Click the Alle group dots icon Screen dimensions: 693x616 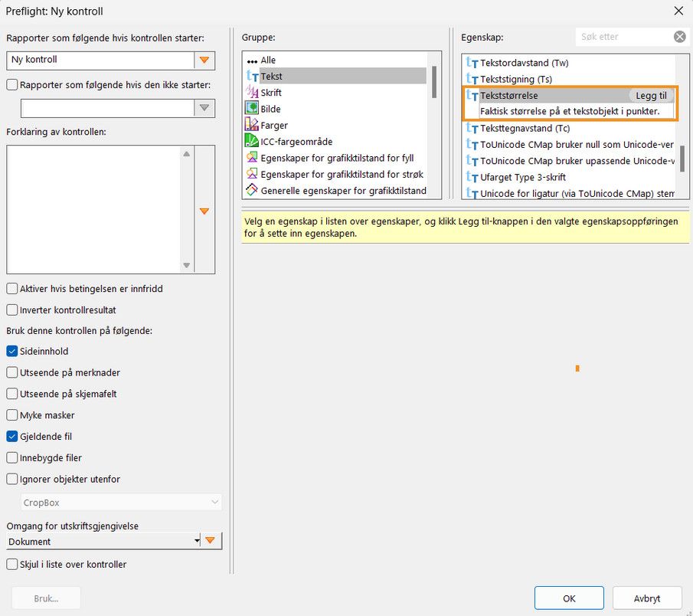(252, 61)
